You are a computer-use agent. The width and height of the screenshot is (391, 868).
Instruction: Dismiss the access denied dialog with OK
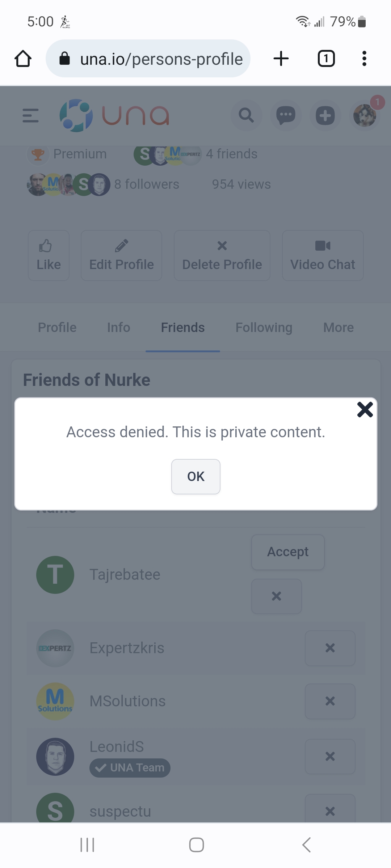click(195, 476)
